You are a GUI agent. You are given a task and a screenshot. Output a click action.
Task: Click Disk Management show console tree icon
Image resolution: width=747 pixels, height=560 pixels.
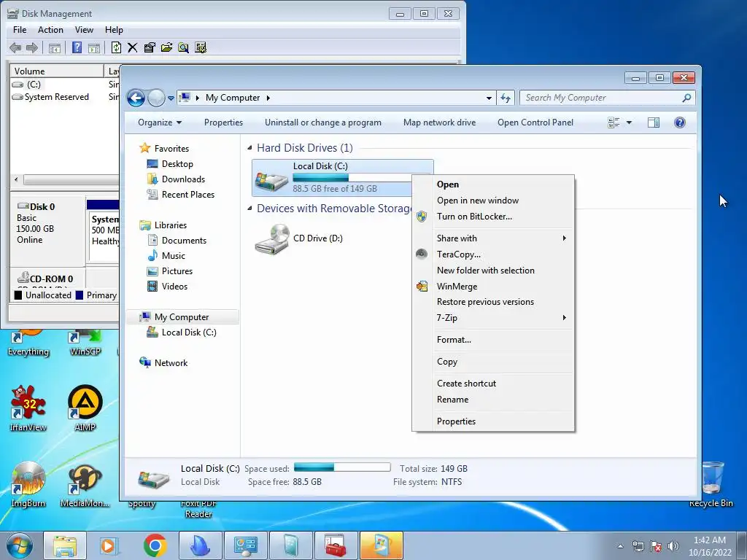click(54, 47)
